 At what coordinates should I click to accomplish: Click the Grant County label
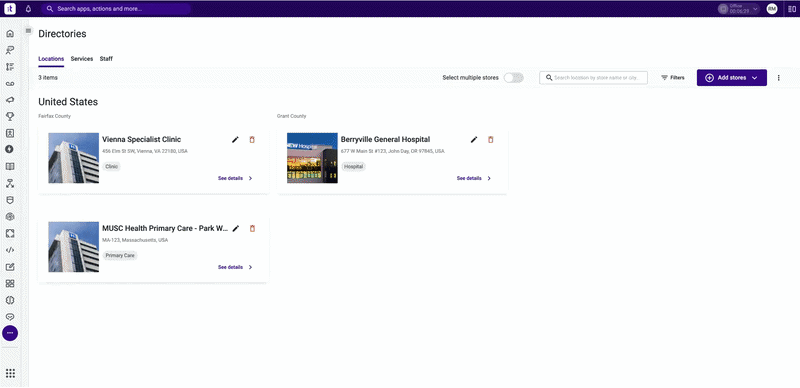(291, 116)
